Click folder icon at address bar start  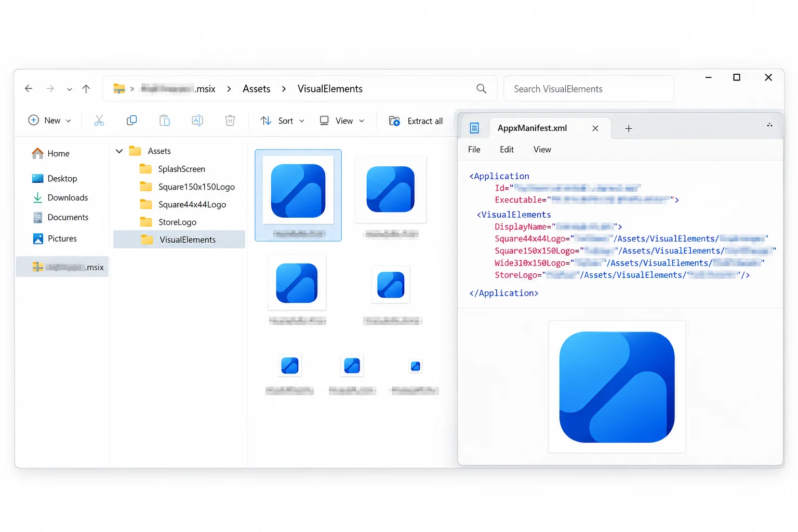119,89
